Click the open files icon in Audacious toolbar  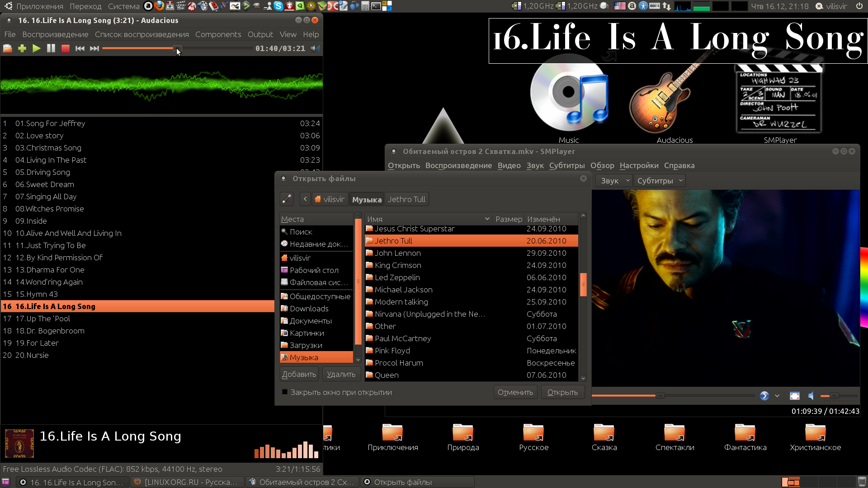point(8,48)
